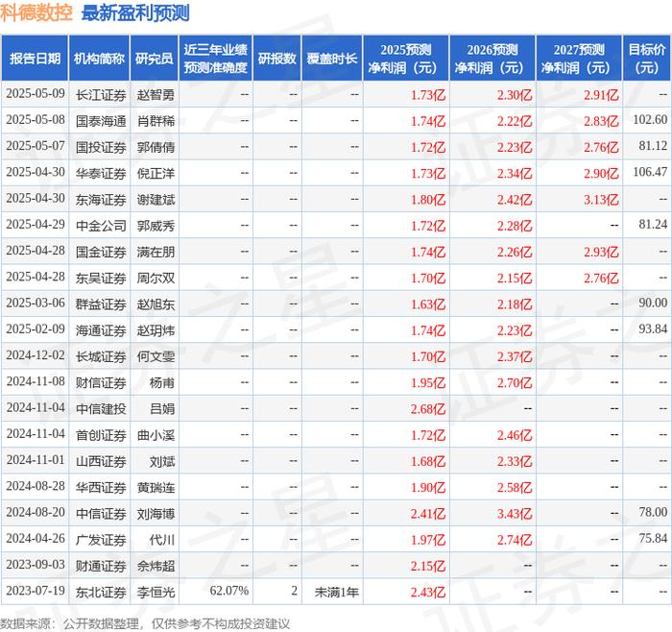Select the 山西证券 cell
The width and height of the screenshot is (672, 632).
pos(101,462)
